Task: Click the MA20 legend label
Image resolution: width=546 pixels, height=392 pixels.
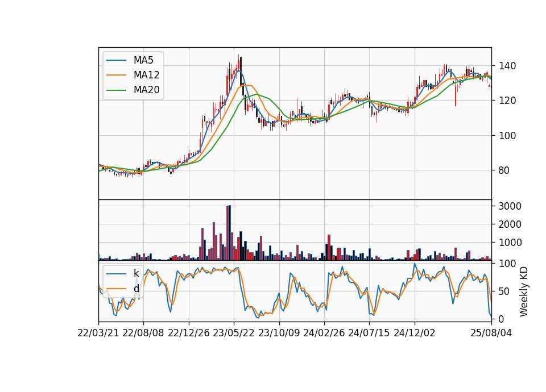Action: [x=146, y=90]
